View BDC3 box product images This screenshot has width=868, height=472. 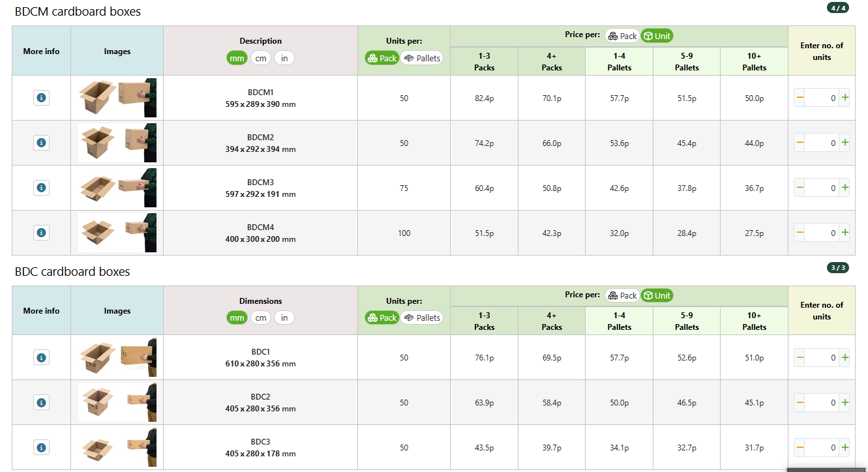117,447
